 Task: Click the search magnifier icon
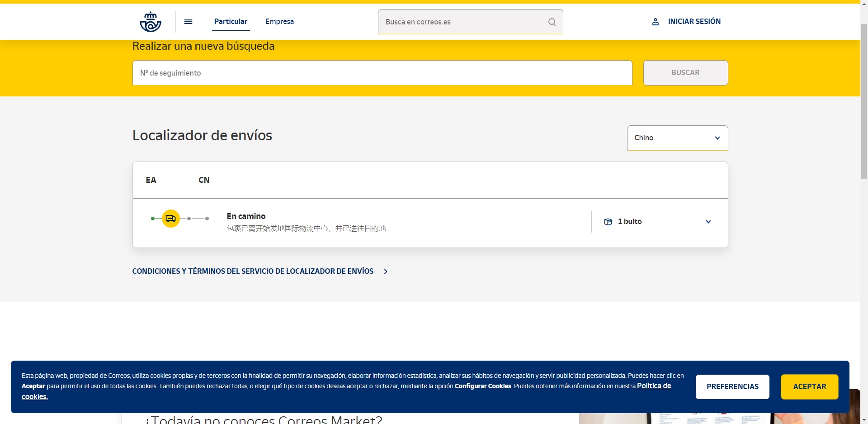[552, 22]
